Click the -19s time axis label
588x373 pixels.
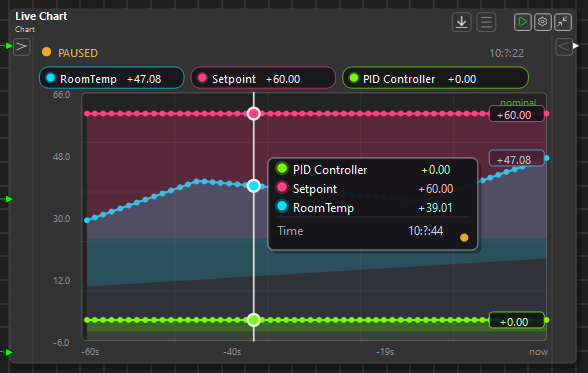385,352
